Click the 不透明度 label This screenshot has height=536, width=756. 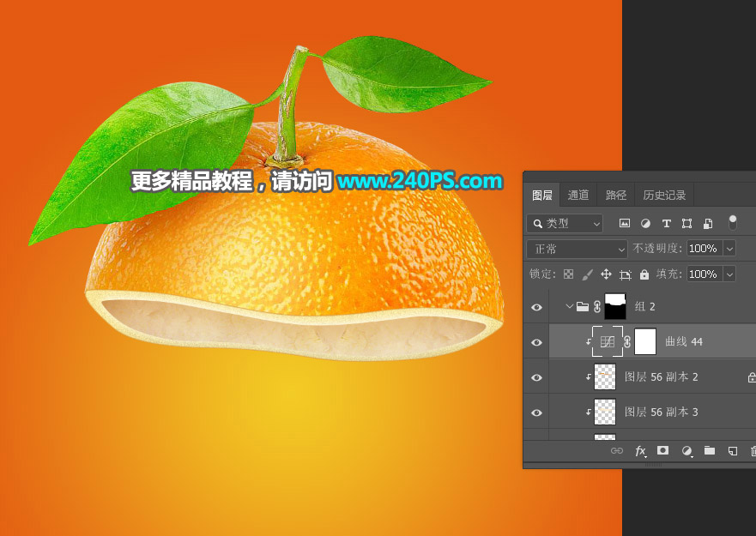tap(657, 249)
